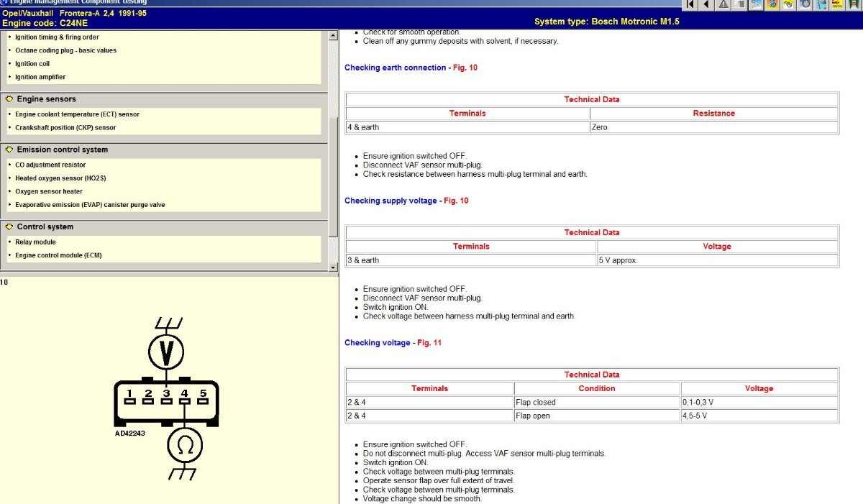Click the previous-page left arrow icon

coord(706,4)
